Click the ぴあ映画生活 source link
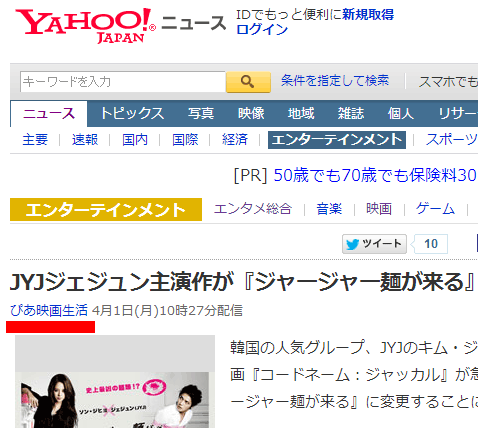 pyautogui.click(x=49, y=310)
